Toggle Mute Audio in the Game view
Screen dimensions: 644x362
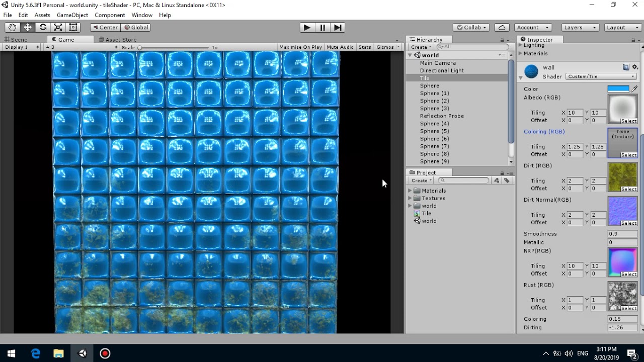(340, 47)
